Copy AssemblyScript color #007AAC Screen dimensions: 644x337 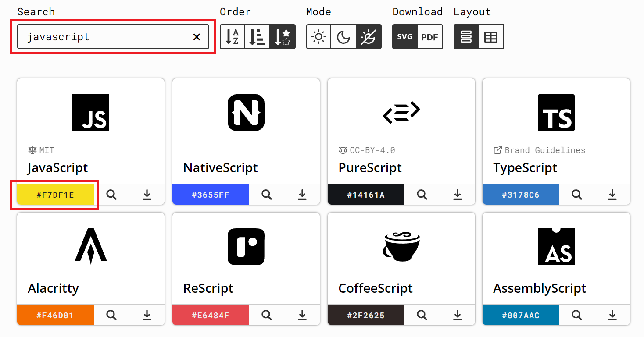pyautogui.click(x=521, y=315)
